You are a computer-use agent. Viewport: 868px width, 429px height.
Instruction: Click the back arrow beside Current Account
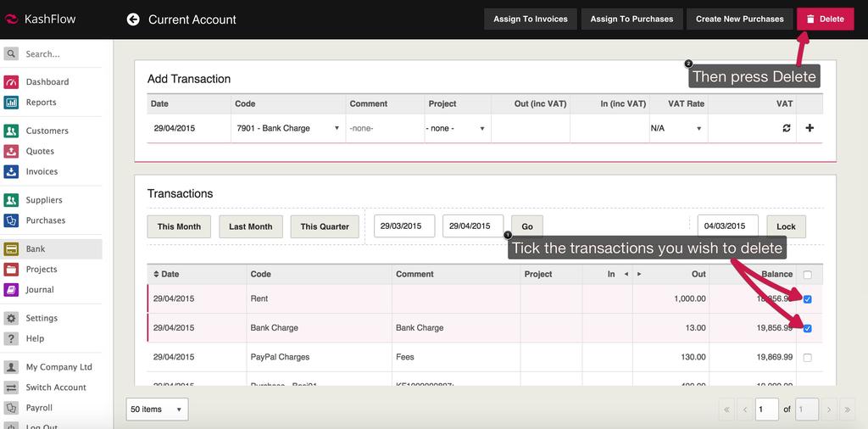click(133, 19)
